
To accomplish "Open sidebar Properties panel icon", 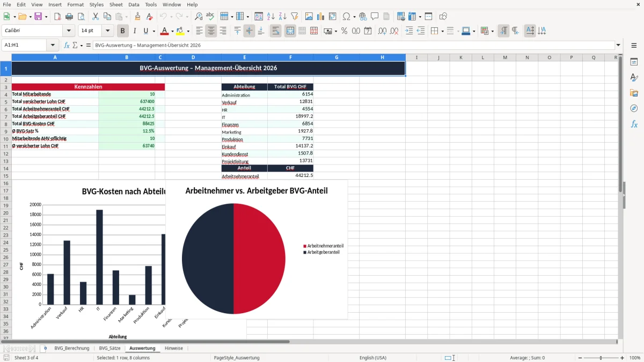I will [x=634, y=62].
